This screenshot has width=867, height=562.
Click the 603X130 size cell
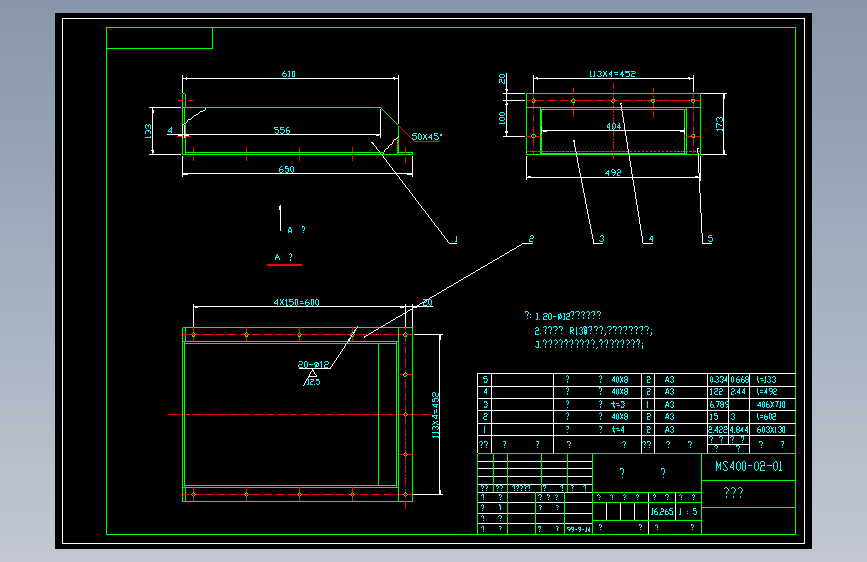coord(771,429)
